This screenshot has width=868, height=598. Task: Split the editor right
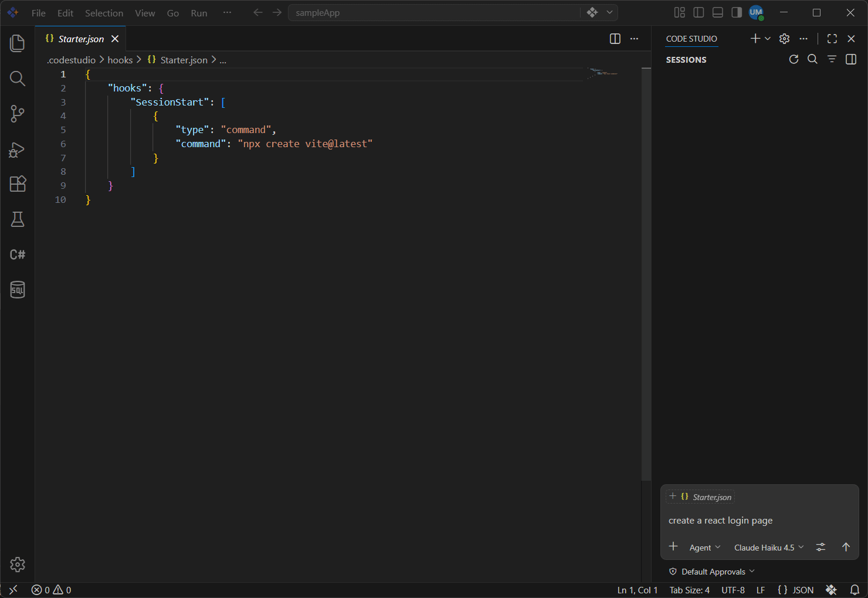pos(615,39)
